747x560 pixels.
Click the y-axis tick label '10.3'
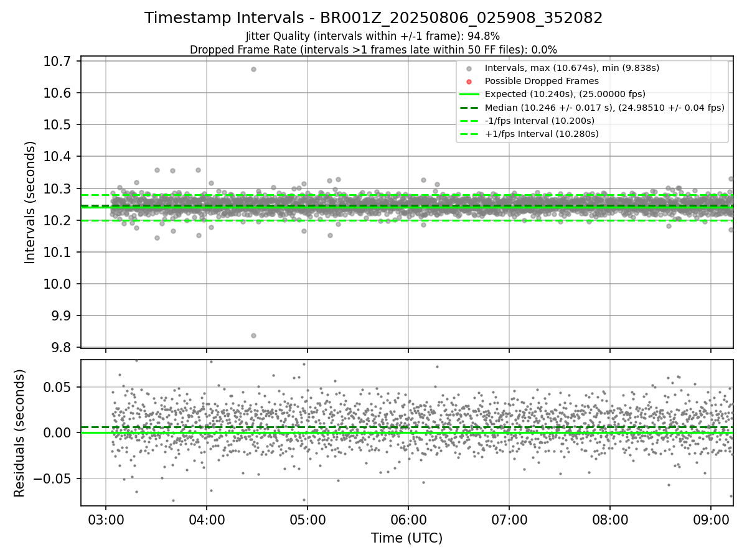[59, 189]
